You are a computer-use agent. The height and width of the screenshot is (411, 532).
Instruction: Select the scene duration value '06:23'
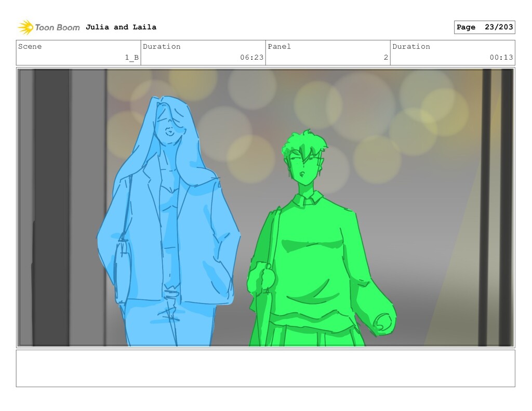(252, 57)
